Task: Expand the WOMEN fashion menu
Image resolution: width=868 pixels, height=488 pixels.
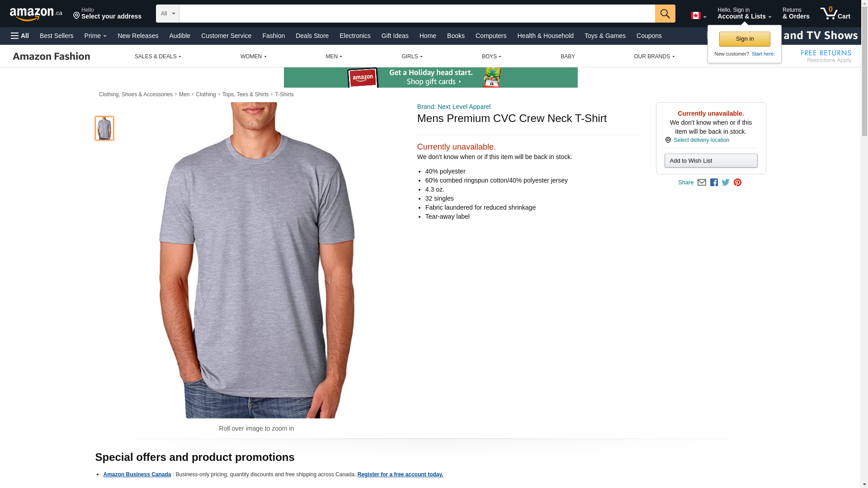Action: pyautogui.click(x=253, y=56)
